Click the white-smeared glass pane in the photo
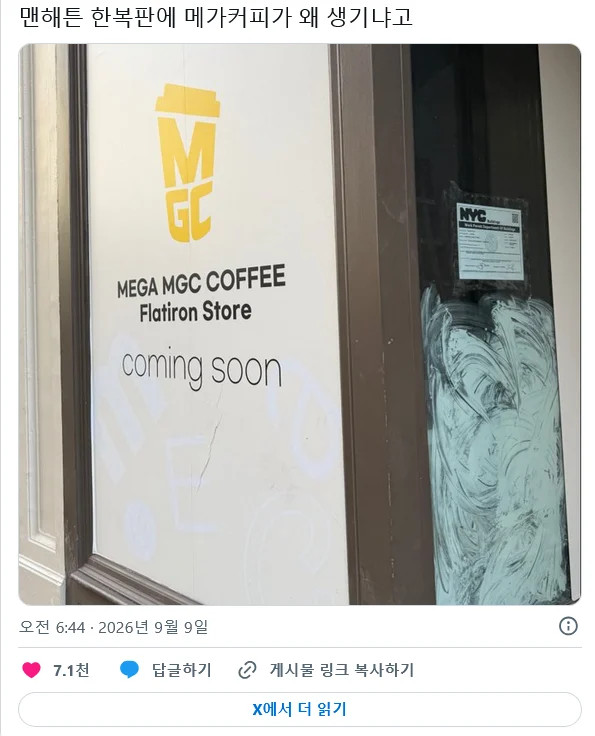 point(493,446)
